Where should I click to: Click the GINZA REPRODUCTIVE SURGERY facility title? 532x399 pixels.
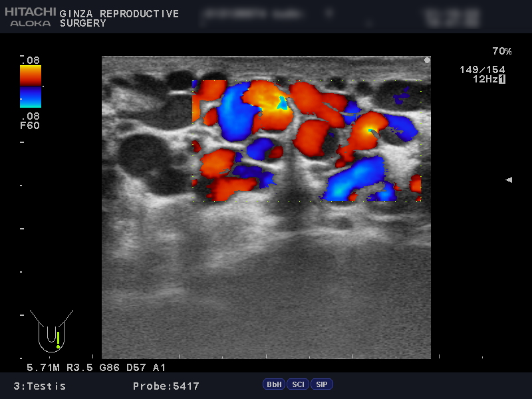118,18
